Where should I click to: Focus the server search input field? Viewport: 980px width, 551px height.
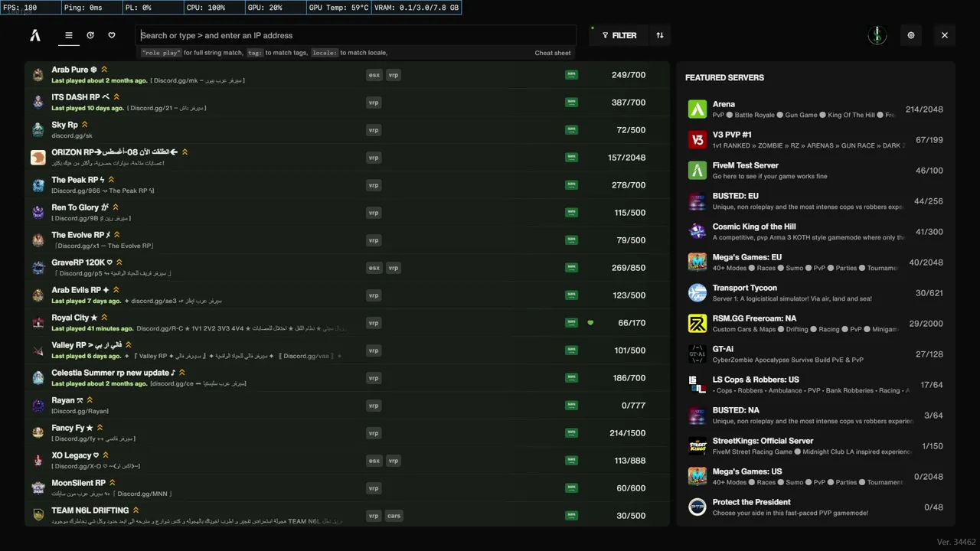pos(356,35)
